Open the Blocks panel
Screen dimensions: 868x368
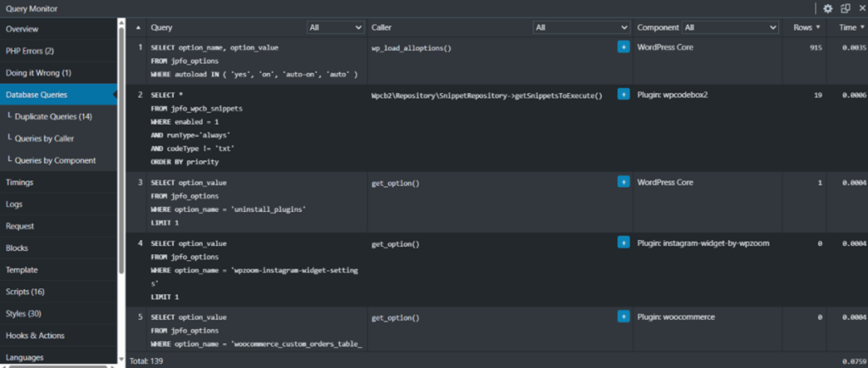click(58, 248)
